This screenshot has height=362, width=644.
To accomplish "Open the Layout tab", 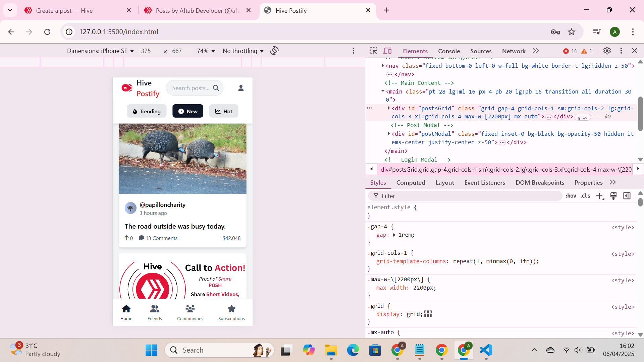I will (x=445, y=183).
